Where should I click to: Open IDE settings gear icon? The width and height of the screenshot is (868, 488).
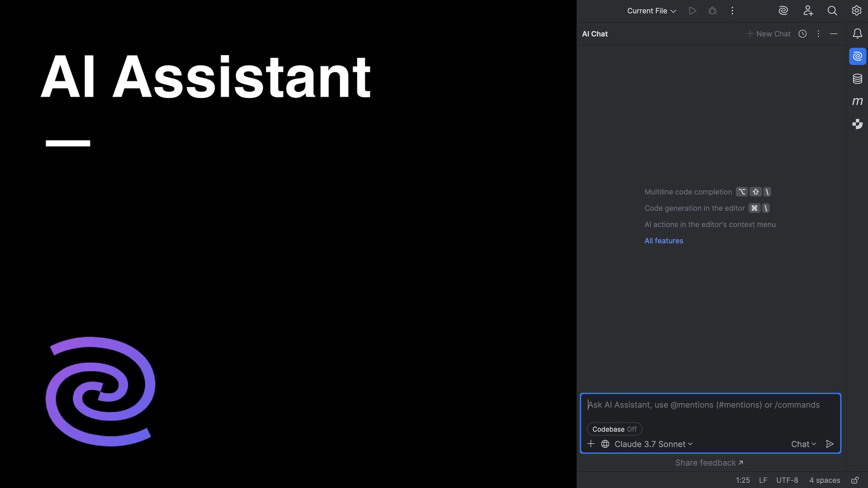857,10
